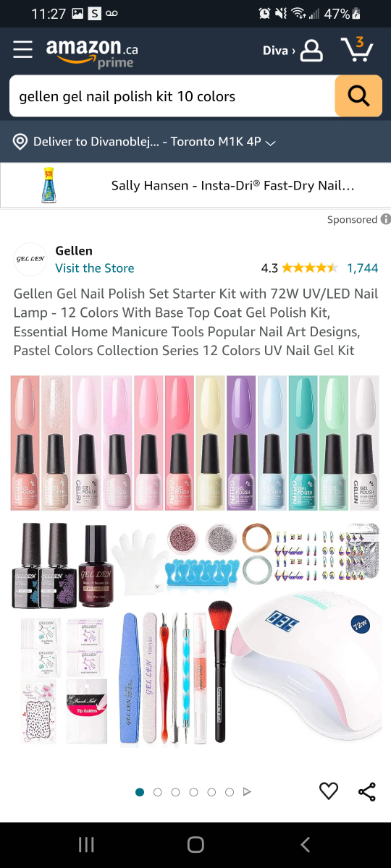Select the second image carousel dot
The width and height of the screenshot is (391, 868).
(158, 792)
